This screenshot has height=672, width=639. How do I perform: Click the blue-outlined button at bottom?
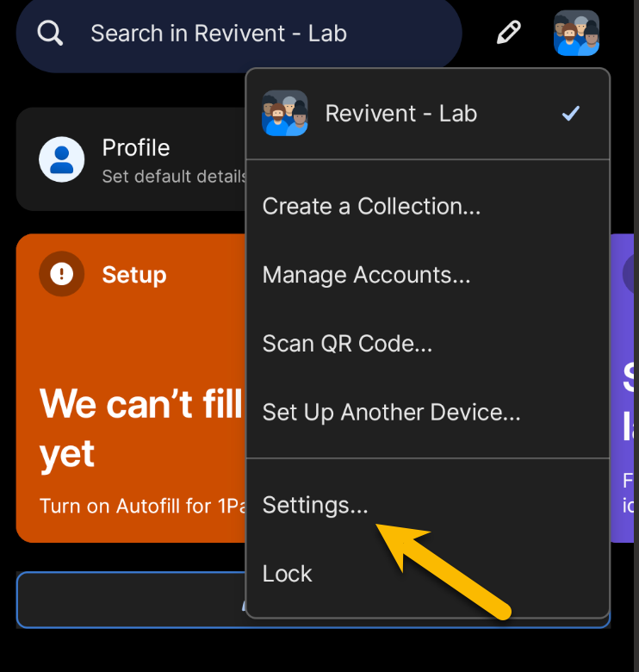tap(131, 600)
